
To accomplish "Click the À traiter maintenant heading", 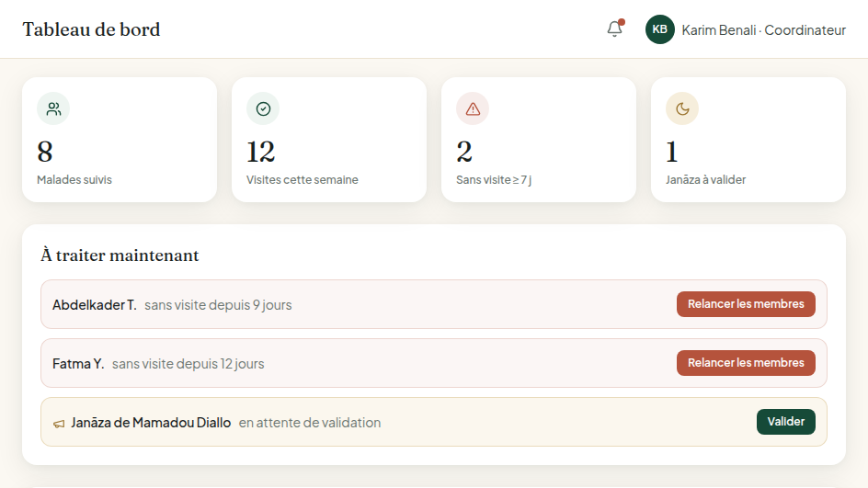I will pos(120,255).
